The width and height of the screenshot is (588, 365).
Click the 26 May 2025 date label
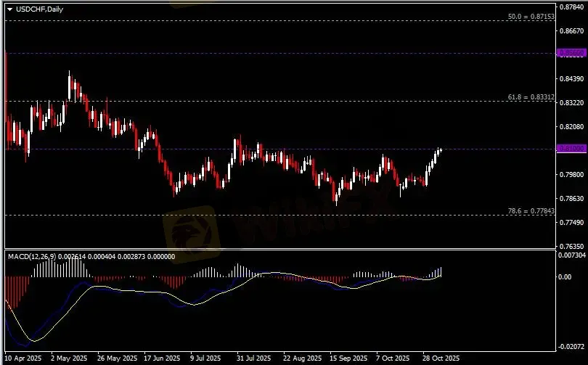(x=117, y=358)
